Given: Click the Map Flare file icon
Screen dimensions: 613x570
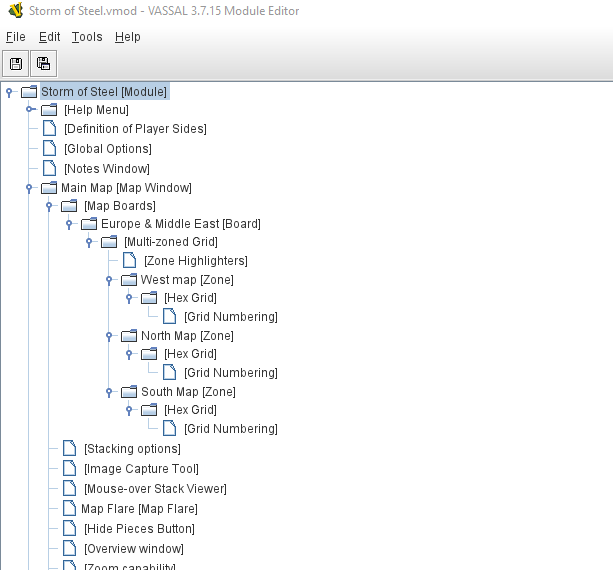Looking at the screenshot, I should click(69, 508).
